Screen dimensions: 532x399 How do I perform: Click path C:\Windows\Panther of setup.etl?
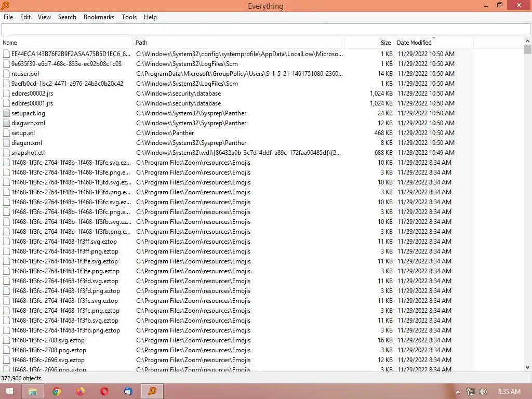tap(165, 132)
